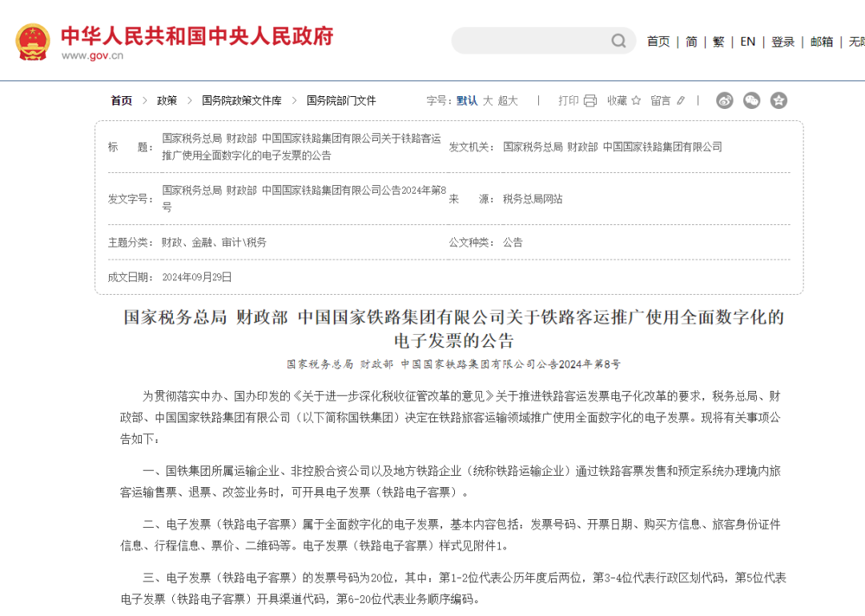Image resolution: width=865 pixels, height=616 pixels.
Task: Click the star icon next to 收藏
Action: [x=636, y=101]
